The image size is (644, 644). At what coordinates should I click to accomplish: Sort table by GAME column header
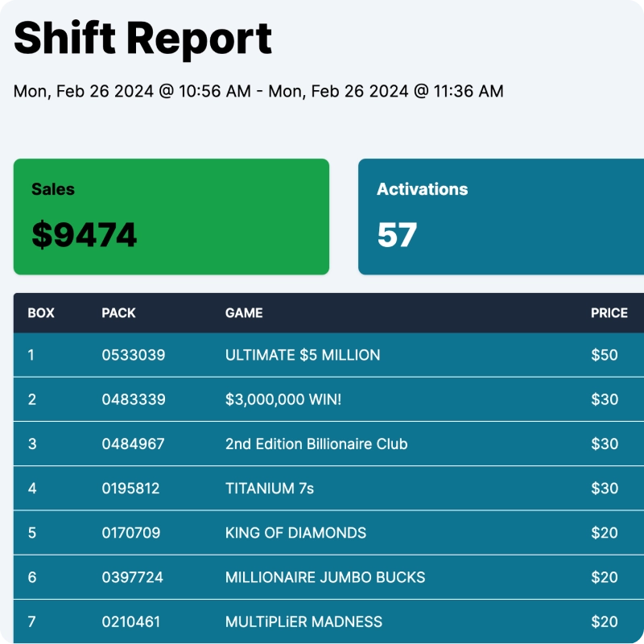point(242,313)
